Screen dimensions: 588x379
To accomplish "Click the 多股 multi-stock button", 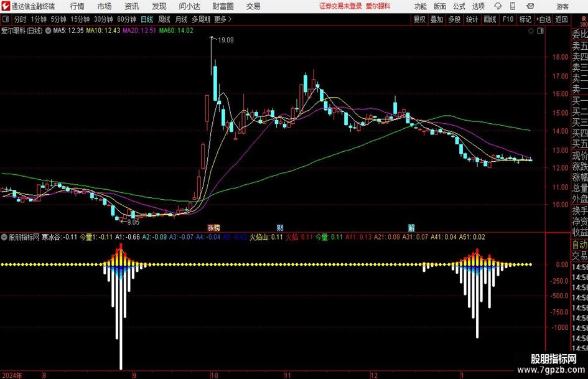I will pyautogui.click(x=454, y=19).
